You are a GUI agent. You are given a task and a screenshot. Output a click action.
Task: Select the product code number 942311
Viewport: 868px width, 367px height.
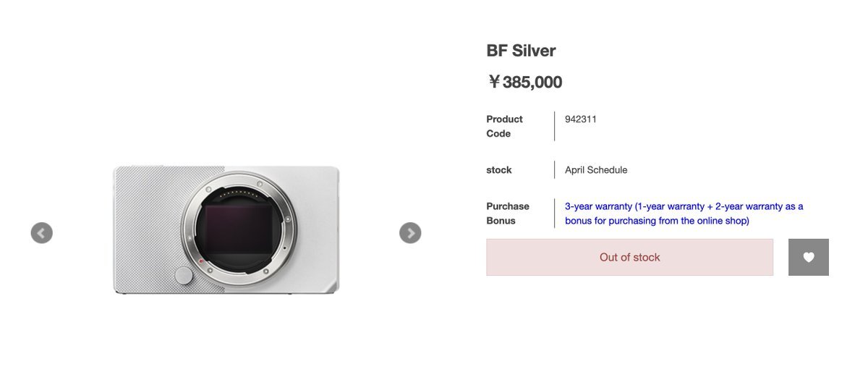pyautogui.click(x=581, y=119)
